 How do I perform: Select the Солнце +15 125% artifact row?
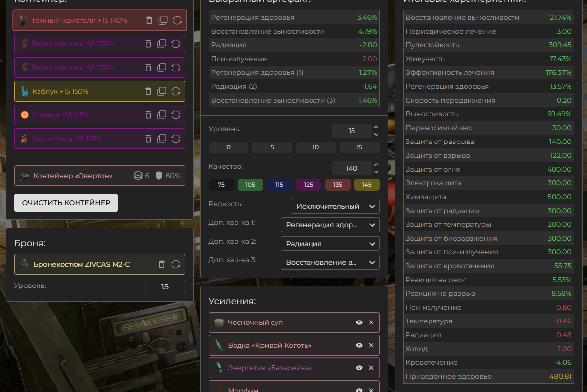pos(100,115)
